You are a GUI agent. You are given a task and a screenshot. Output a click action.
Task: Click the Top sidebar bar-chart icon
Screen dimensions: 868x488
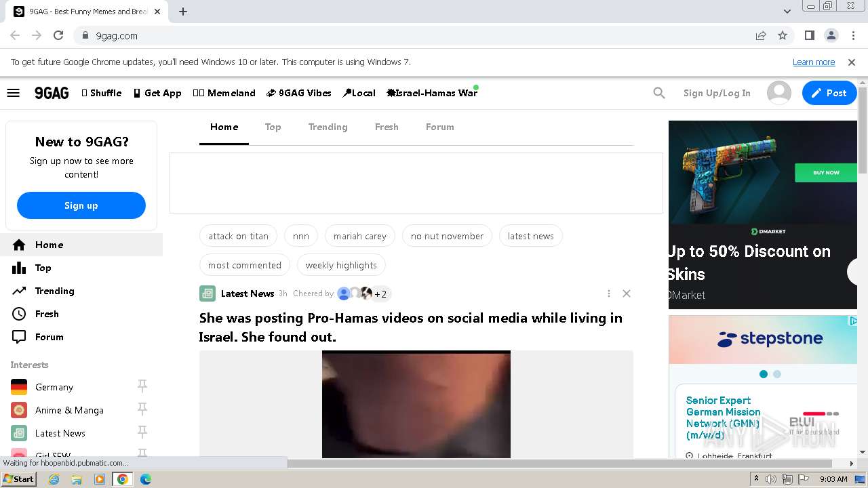pos(19,268)
